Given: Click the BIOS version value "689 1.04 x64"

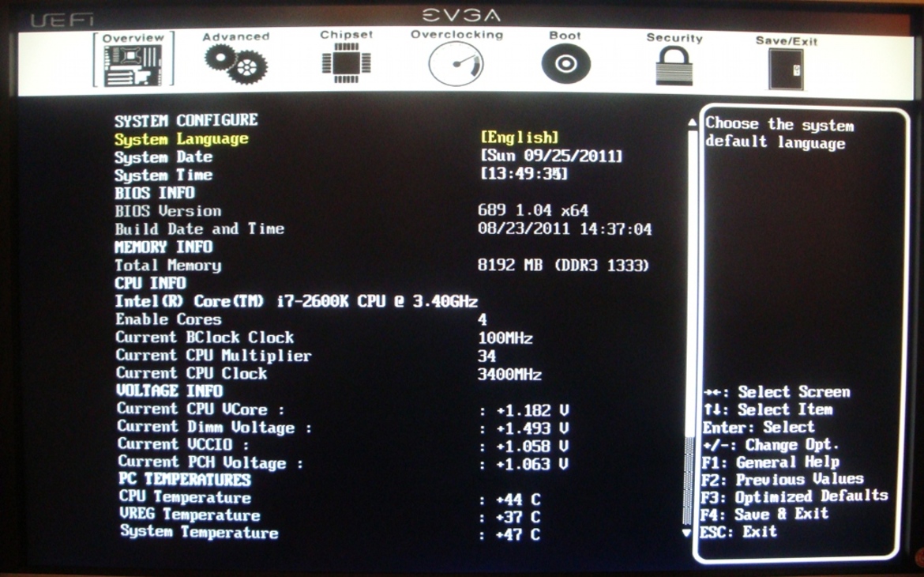Looking at the screenshot, I should 533,210.
